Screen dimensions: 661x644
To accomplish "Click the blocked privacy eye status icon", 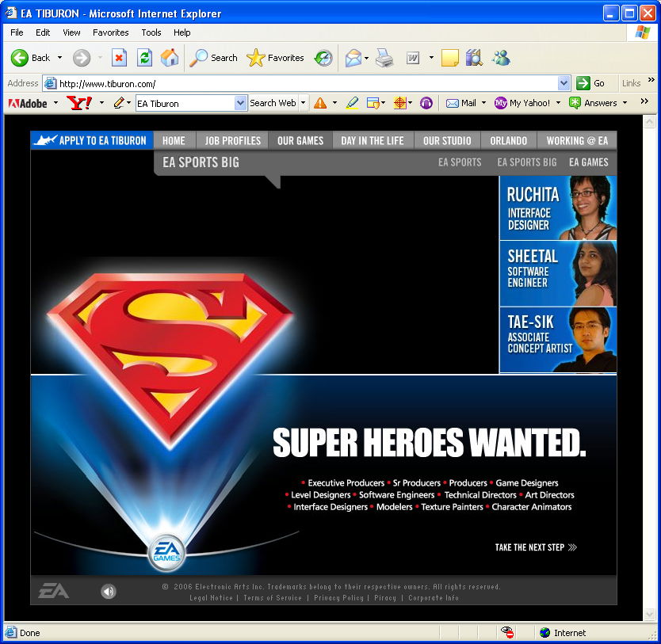I will (507, 632).
